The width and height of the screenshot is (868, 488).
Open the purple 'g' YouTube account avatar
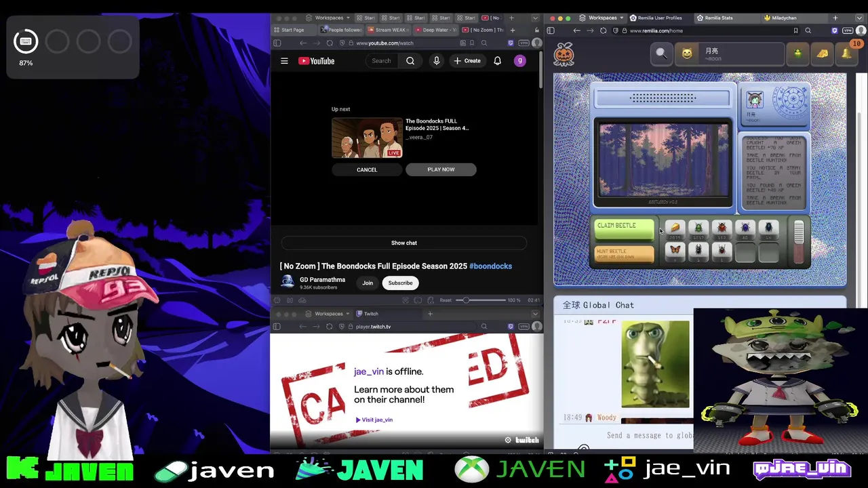pos(520,61)
